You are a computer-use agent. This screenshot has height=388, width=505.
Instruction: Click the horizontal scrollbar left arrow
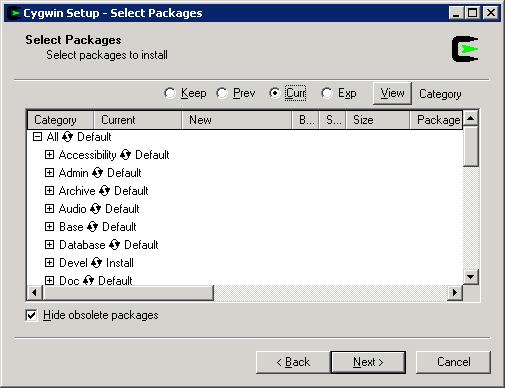34,293
